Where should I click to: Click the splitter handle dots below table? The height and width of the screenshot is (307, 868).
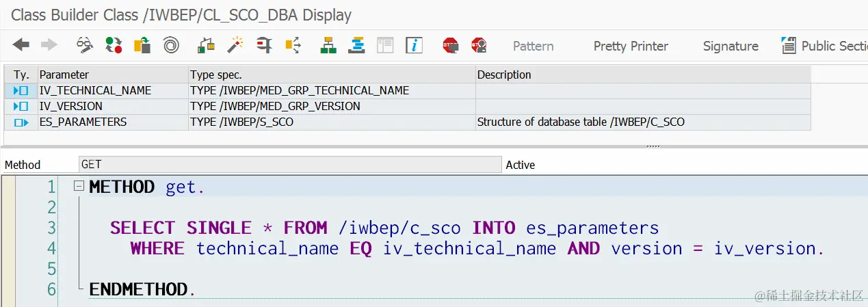click(653, 146)
